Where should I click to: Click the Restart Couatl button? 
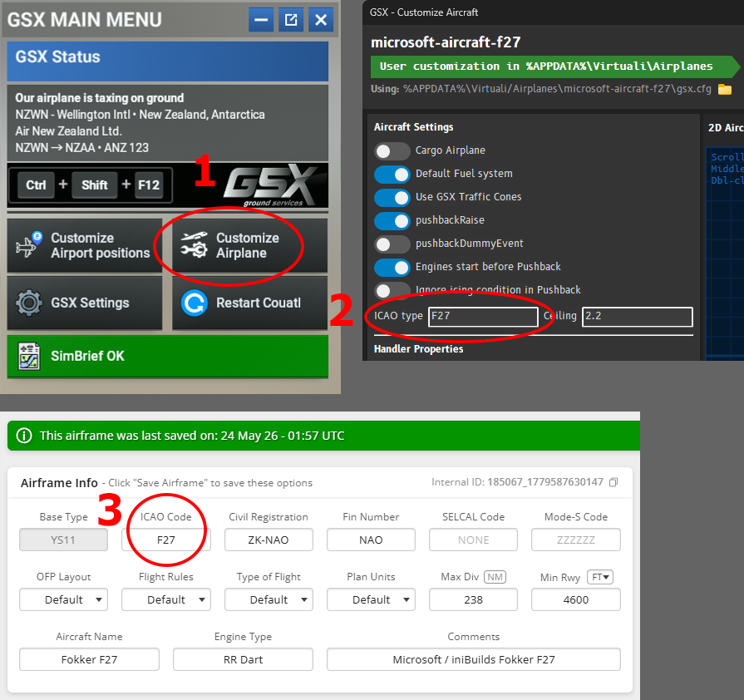coord(249,303)
